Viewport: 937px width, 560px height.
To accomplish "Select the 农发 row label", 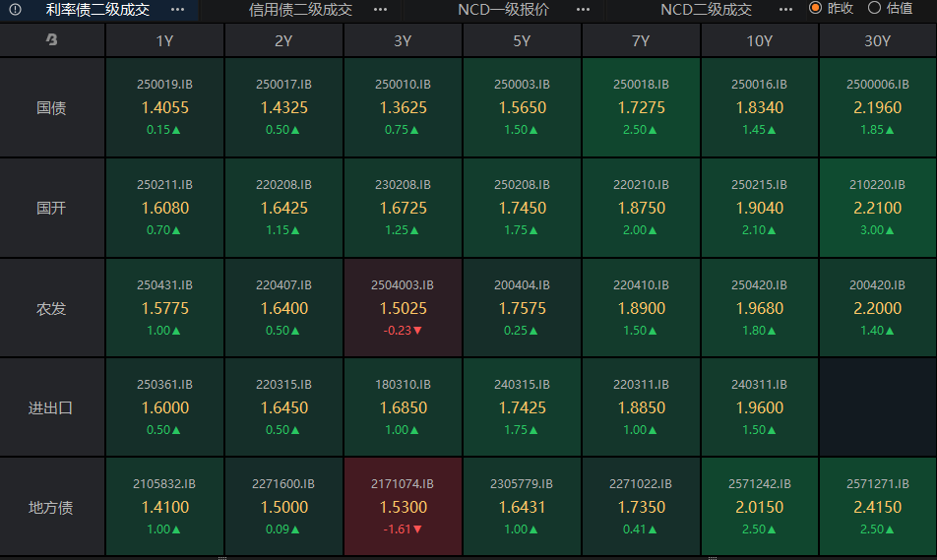I will 52,308.
